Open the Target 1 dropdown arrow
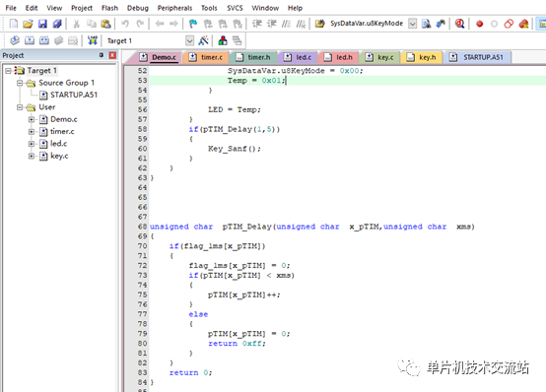This screenshot has width=546, height=392. [189, 40]
